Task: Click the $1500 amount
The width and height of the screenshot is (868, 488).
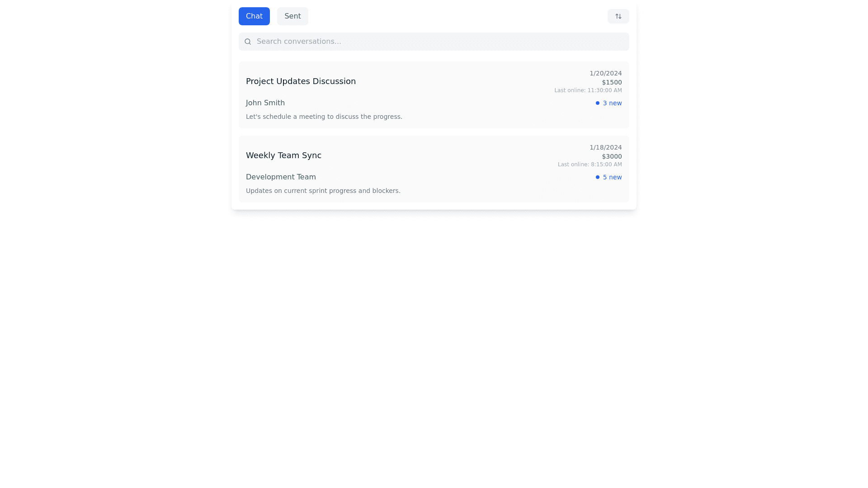Action: click(612, 82)
